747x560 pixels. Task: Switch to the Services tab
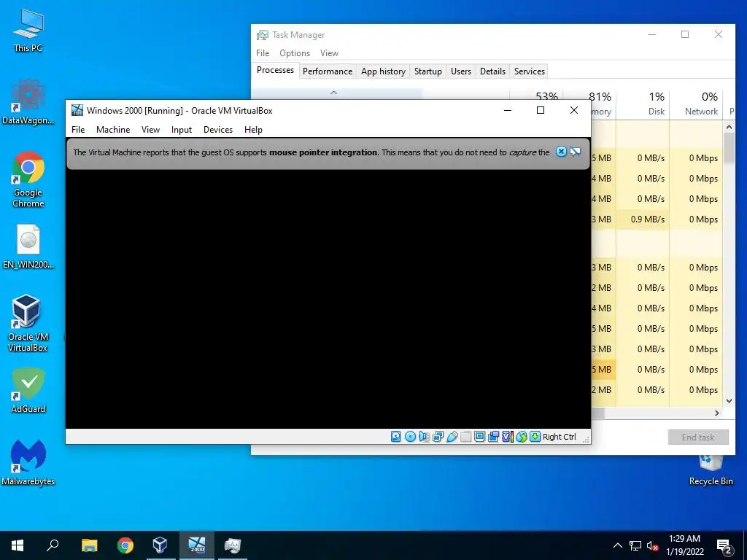[530, 71]
